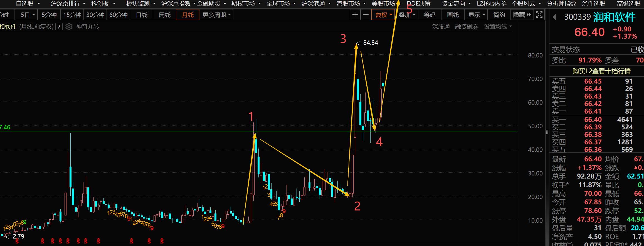Click 涨停 value 78.60
This screenshot has height=246, width=644.
[x=593, y=210]
